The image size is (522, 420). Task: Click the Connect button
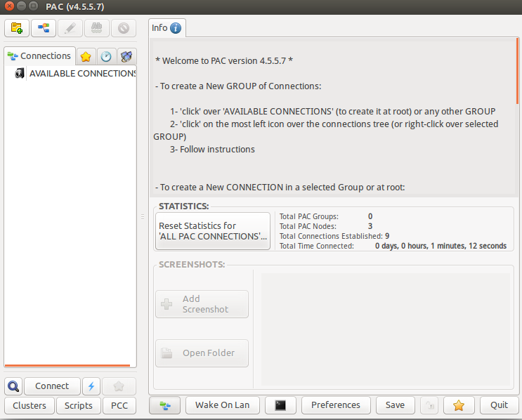[x=52, y=386]
